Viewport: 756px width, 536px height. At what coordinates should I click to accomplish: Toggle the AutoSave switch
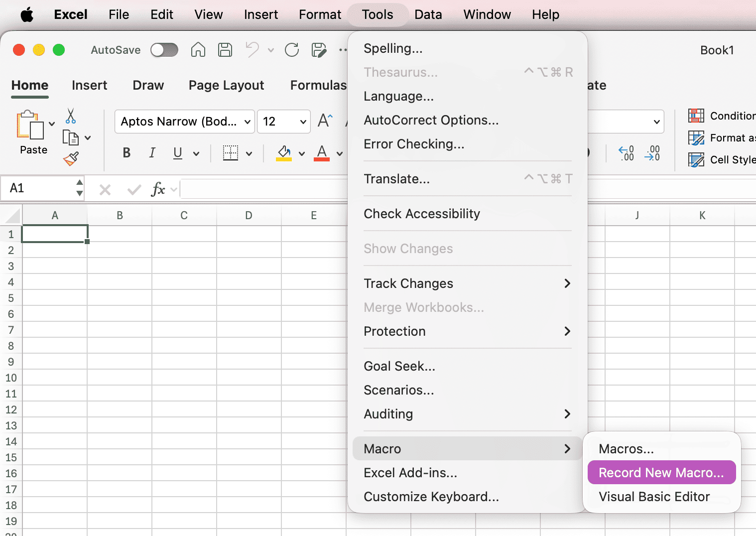pyautogui.click(x=164, y=50)
